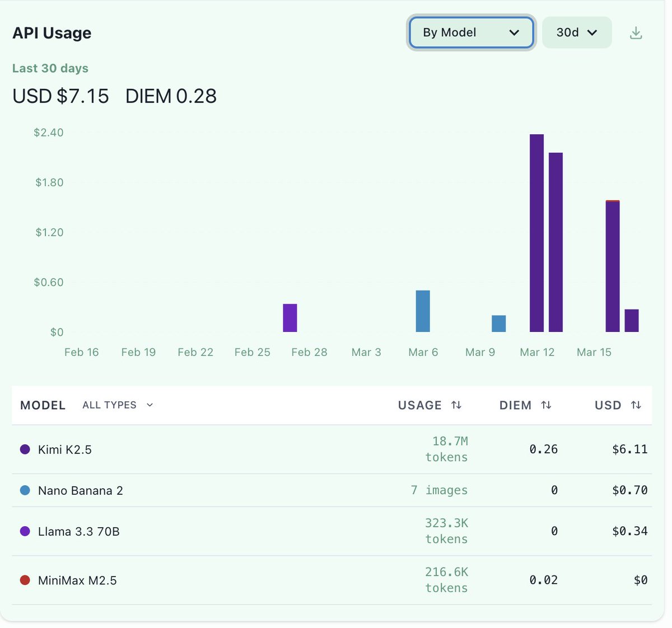Click the small blue bar after Mar 9

click(499, 324)
